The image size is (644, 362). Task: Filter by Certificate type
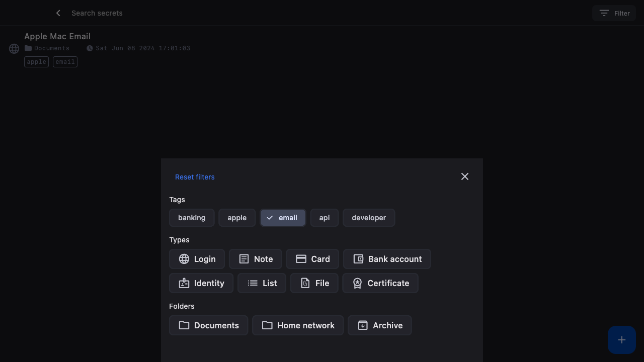coord(380,283)
